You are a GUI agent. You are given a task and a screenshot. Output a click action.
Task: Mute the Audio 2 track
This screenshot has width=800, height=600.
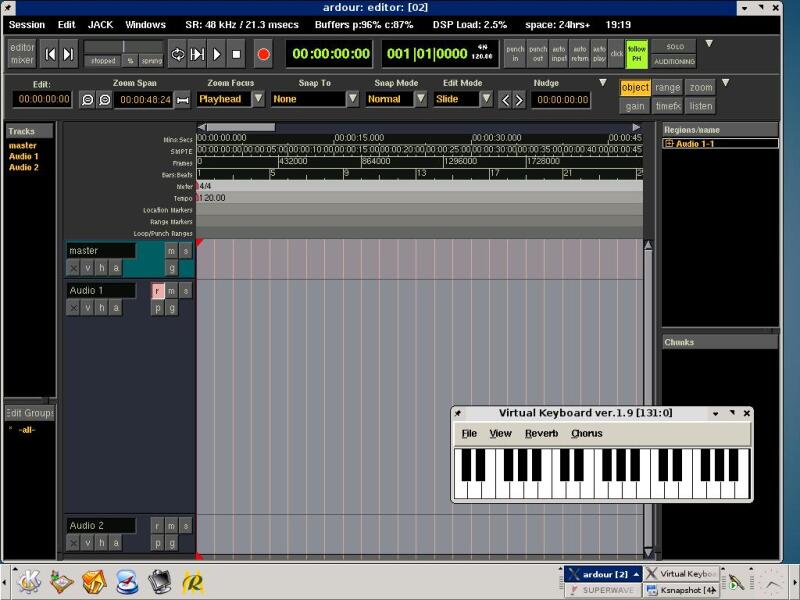pyautogui.click(x=171, y=526)
